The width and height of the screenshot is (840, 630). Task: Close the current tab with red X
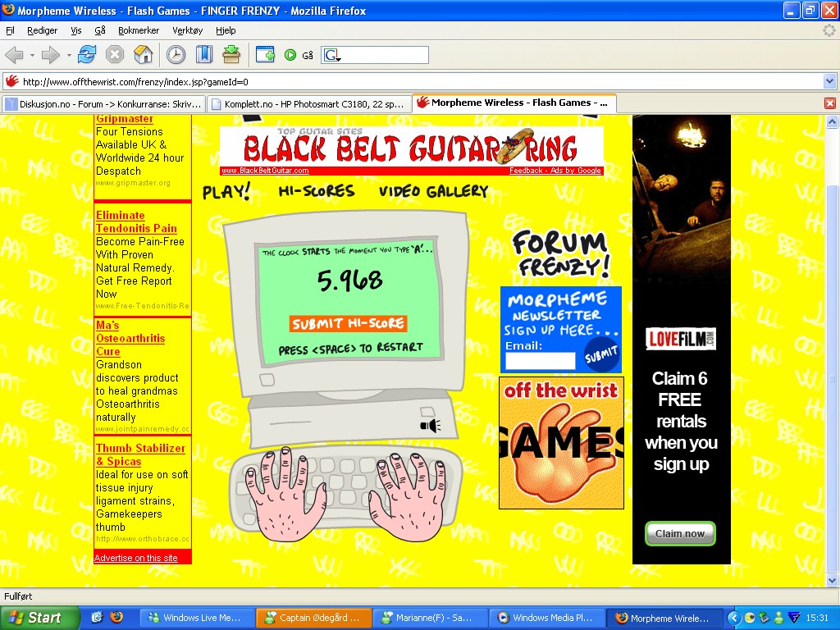tap(830, 103)
